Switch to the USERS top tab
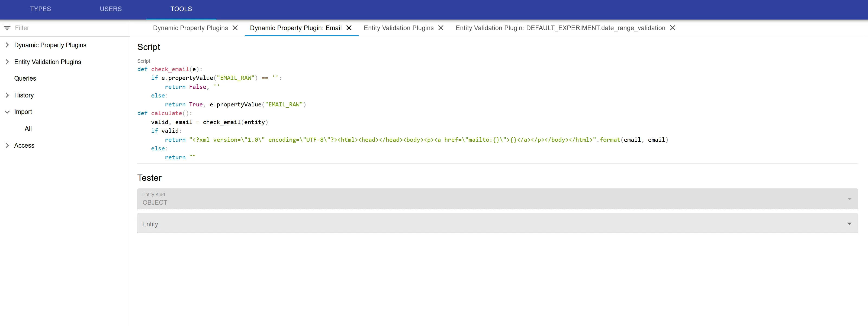This screenshot has height=326, width=868. (111, 9)
